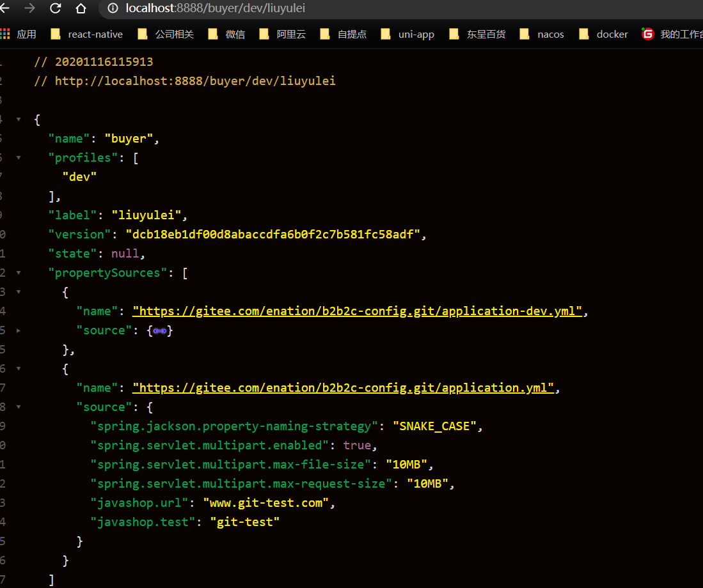Open the application.yml gitee link
703x588 pixels.
(x=343, y=388)
